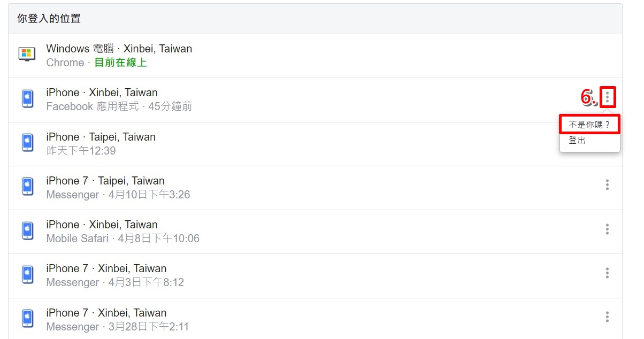
Task: Click the 目前在線上 status text
Action: (120, 63)
